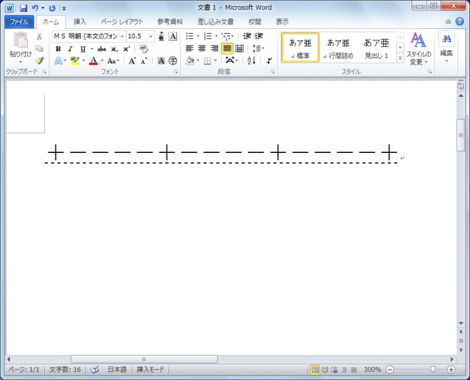
Task: Click the zoom slider handle
Action: (433, 369)
